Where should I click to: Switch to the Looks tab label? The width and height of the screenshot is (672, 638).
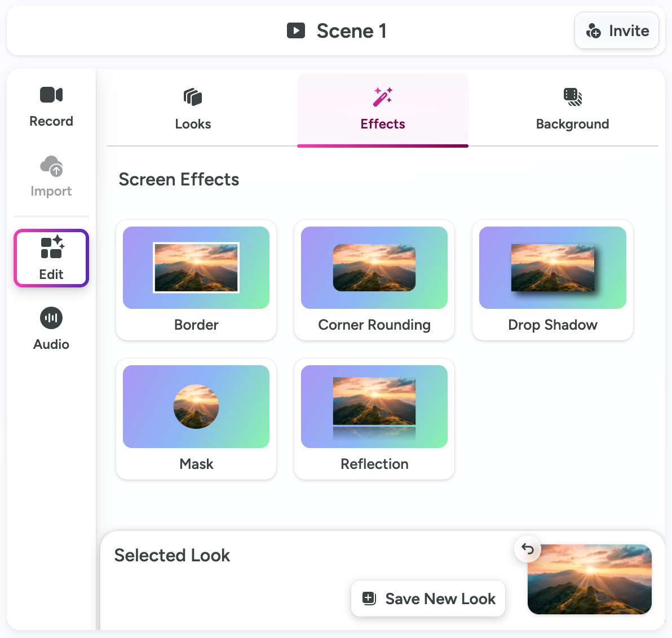(193, 124)
